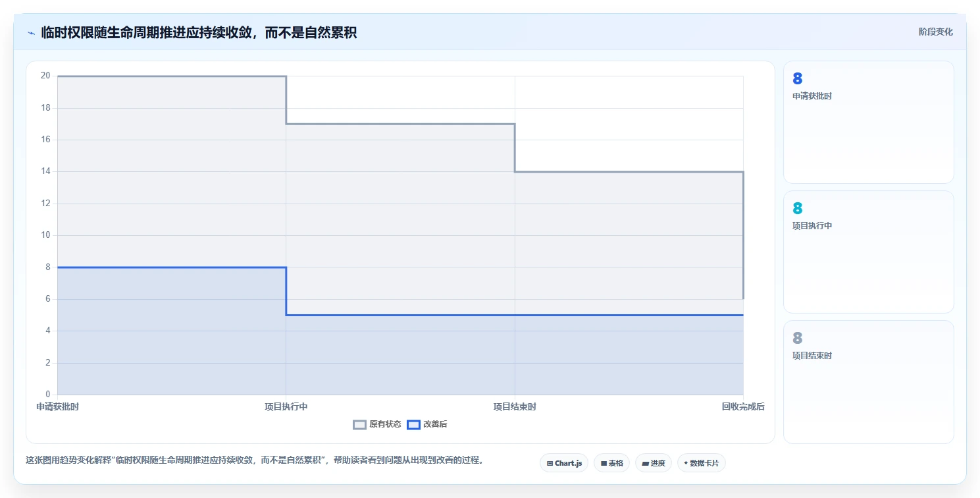The image size is (980, 498).
Task: Click x-axis label 回收完成后
Action: 743,407
